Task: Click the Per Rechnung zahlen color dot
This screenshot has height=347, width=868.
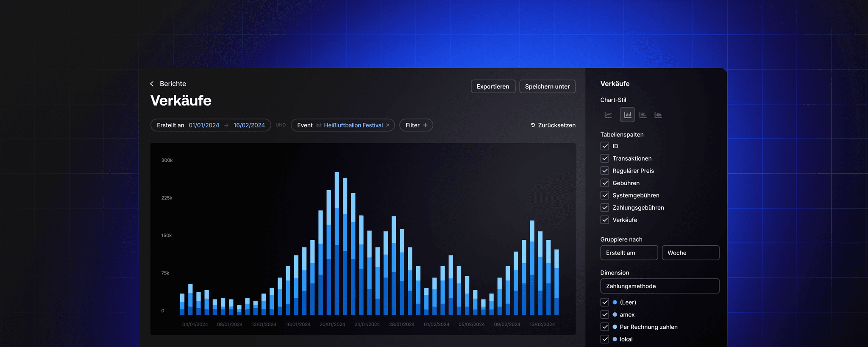Action: 615,327
